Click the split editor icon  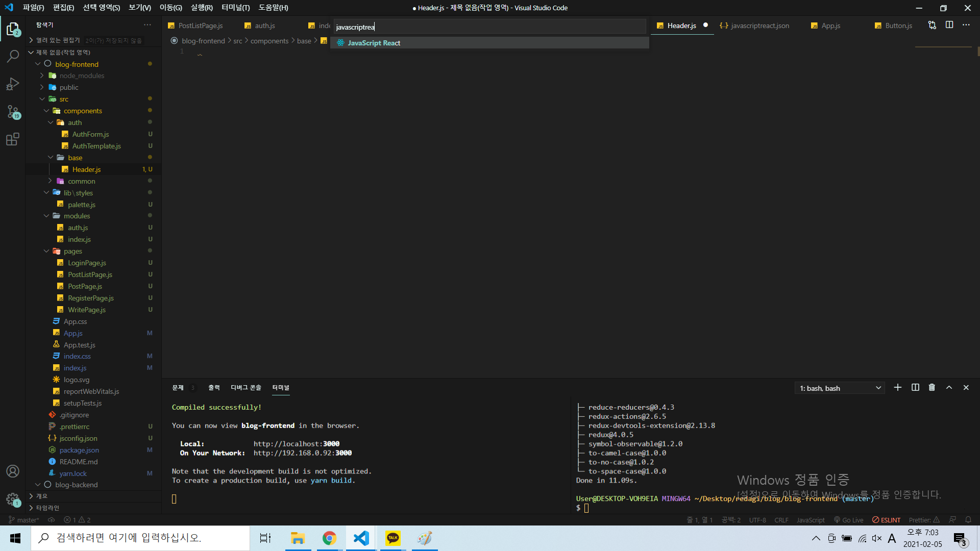pyautogui.click(x=949, y=25)
